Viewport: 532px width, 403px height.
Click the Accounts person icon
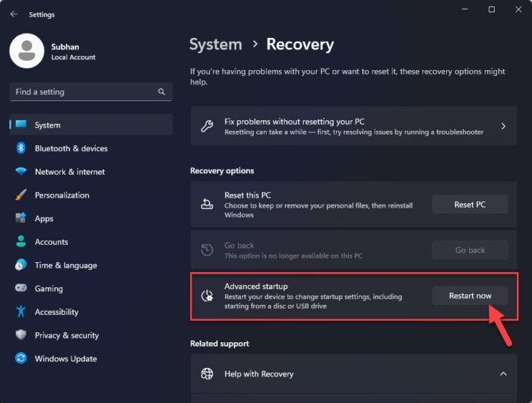(21, 241)
